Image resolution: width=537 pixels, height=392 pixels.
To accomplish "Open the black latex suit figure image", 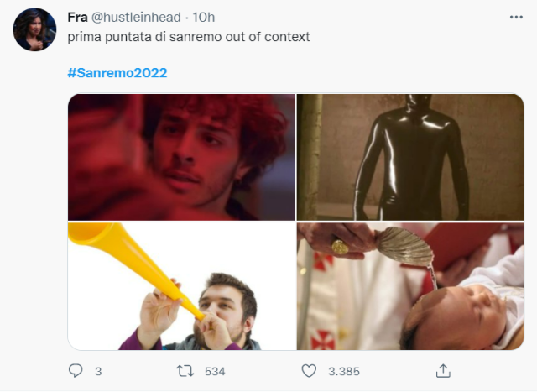I will (409, 157).
